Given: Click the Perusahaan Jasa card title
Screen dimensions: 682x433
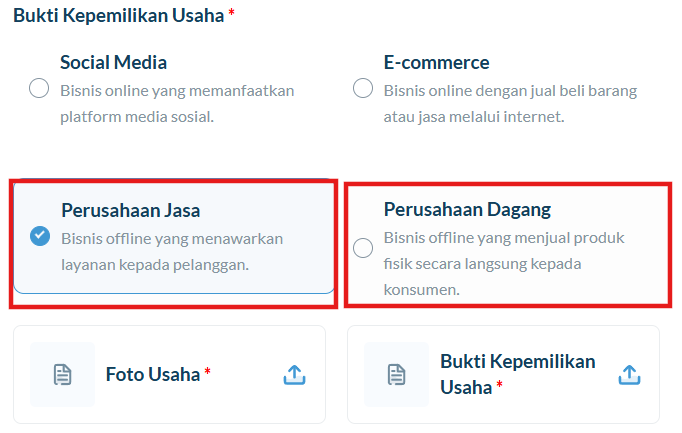Looking at the screenshot, I should (130, 210).
